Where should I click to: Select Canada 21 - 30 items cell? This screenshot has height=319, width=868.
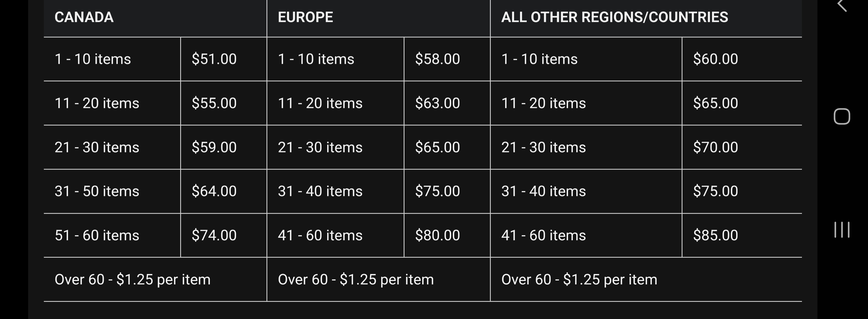112,147
